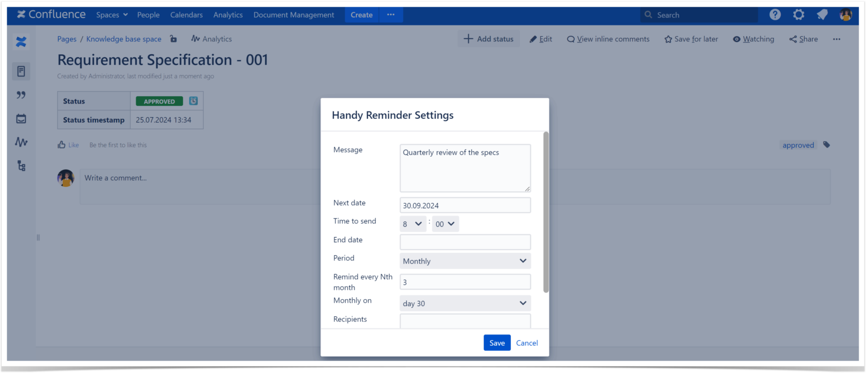Open the Analytics icon in sidebar

(x=21, y=142)
